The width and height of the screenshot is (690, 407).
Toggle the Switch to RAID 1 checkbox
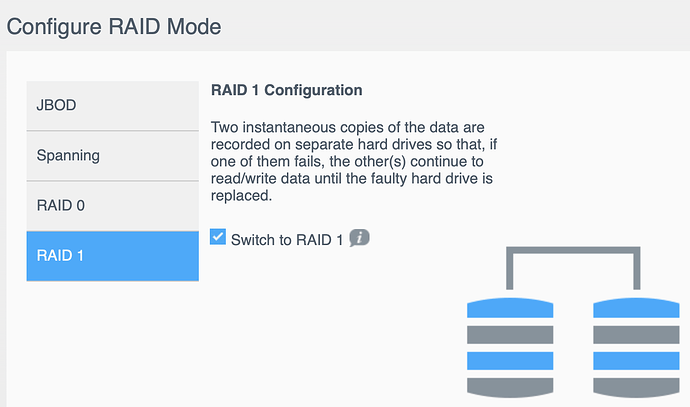coord(218,238)
